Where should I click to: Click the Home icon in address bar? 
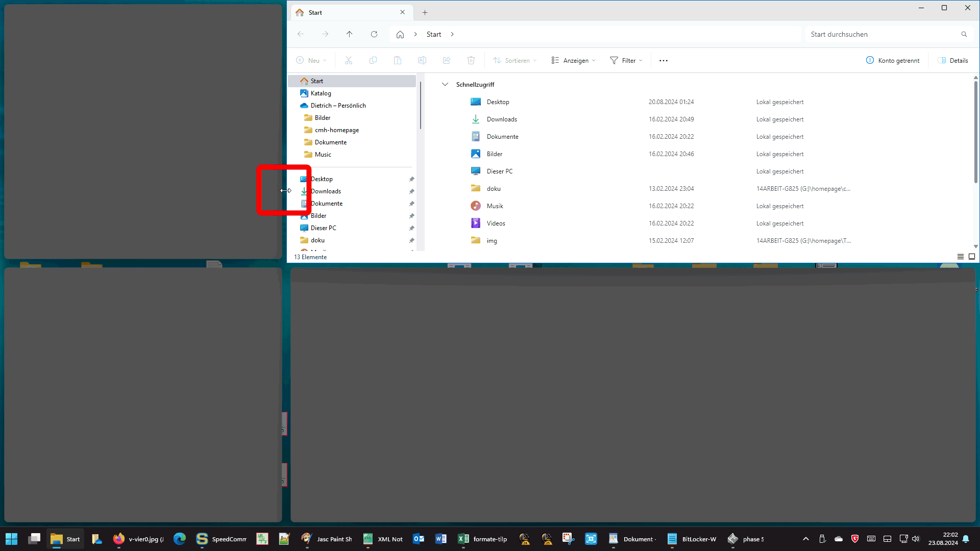tap(400, 34)
